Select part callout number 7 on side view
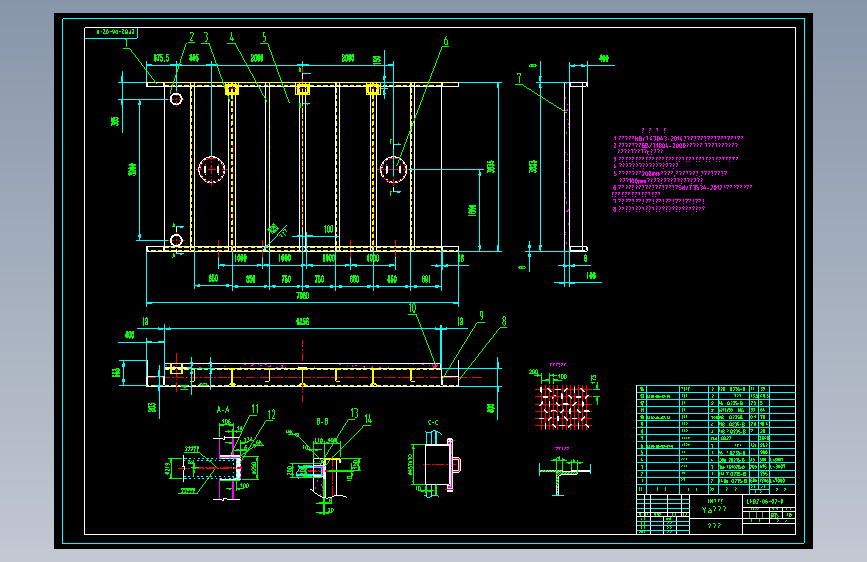The image size is (867, 562). click(x=519, y=79)
